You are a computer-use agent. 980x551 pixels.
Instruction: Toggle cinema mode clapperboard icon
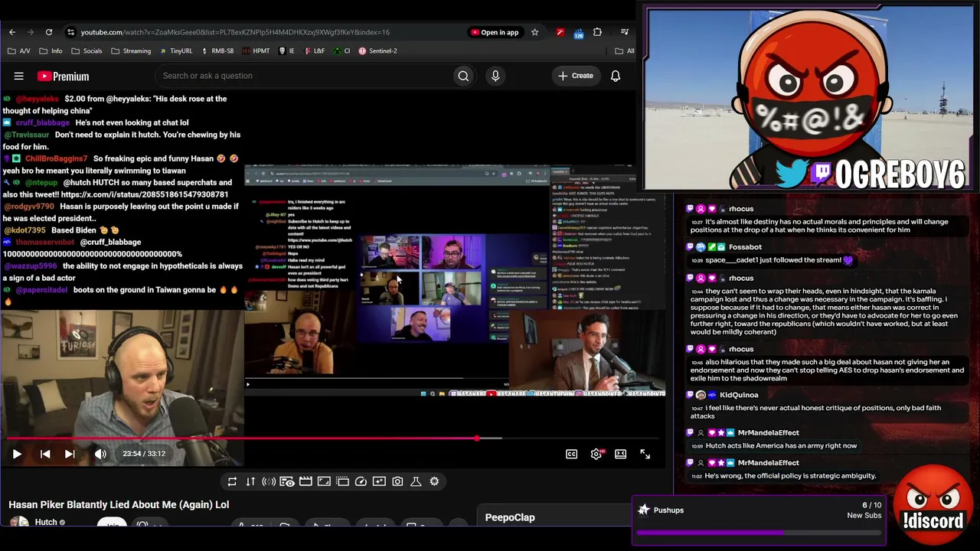[x=305, y=481]
